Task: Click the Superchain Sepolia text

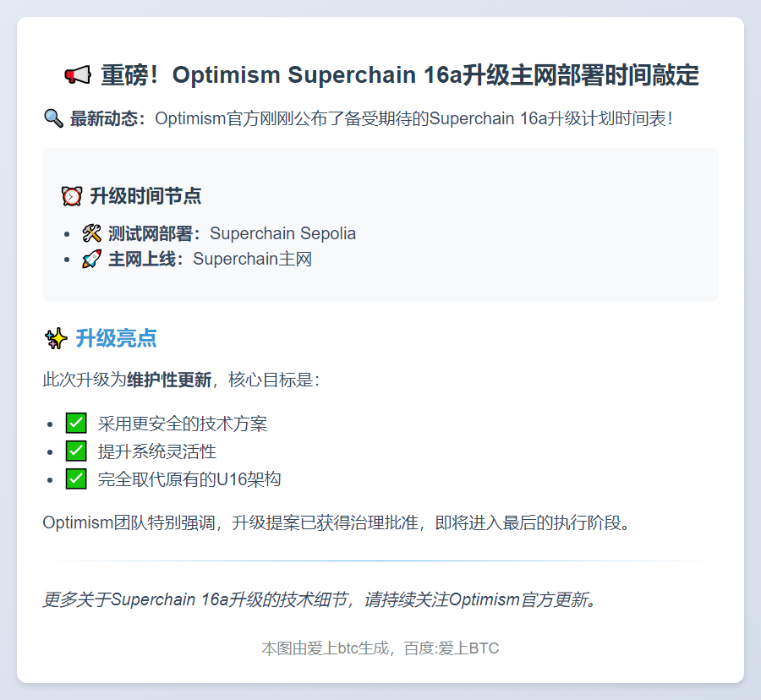Action: pyautogui.click(x=282, y=233)
